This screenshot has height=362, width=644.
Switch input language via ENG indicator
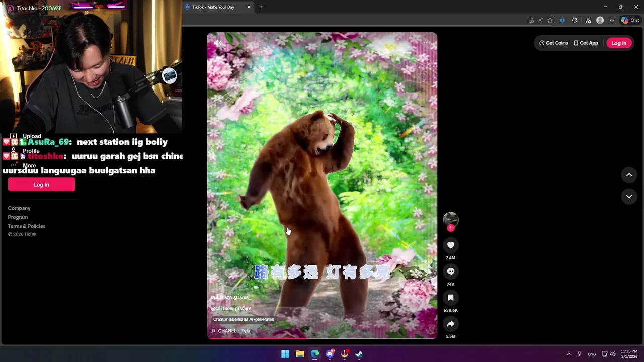[592, 354]
